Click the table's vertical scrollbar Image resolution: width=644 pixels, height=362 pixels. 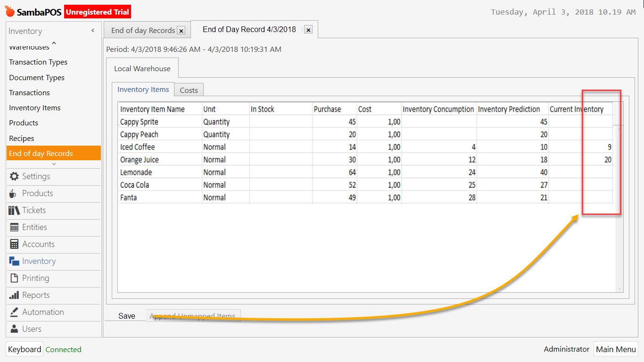click(619, 207)
